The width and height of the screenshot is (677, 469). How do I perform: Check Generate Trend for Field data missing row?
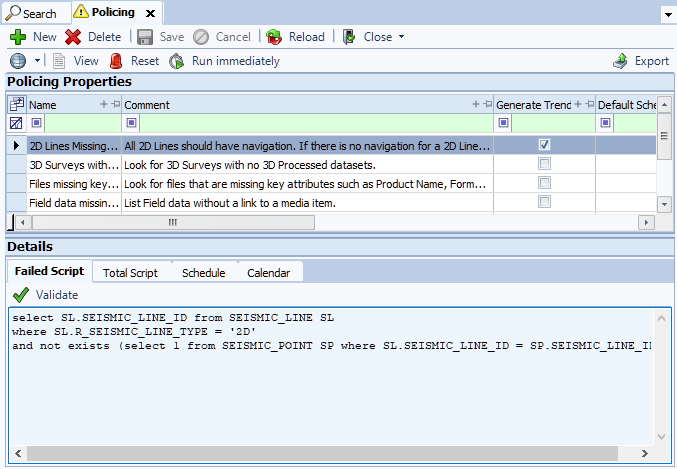(x=544, y=202)
